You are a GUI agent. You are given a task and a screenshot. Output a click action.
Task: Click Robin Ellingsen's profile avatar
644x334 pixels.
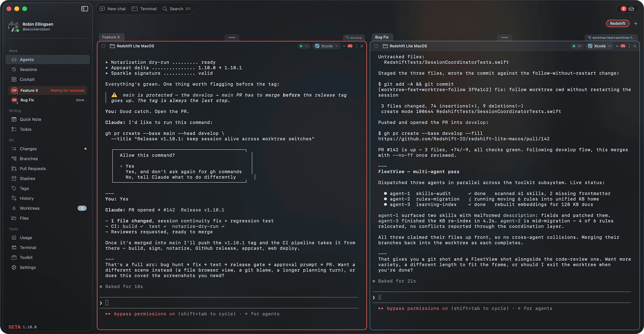pos(13,26)
